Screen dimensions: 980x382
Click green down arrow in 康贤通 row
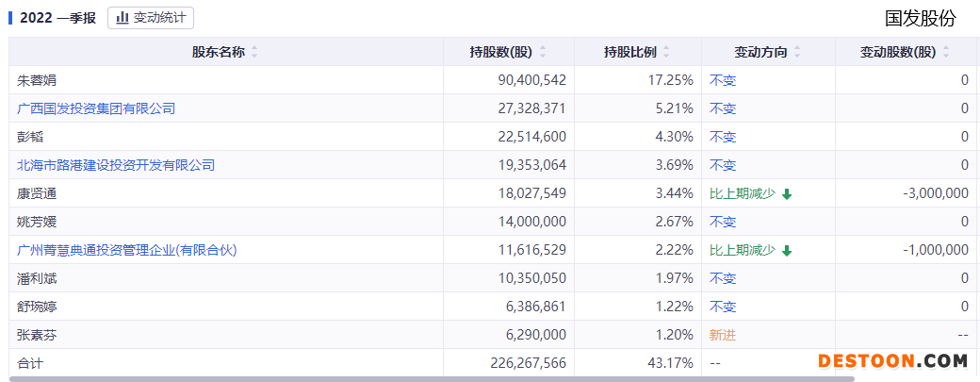pos(787,194)
